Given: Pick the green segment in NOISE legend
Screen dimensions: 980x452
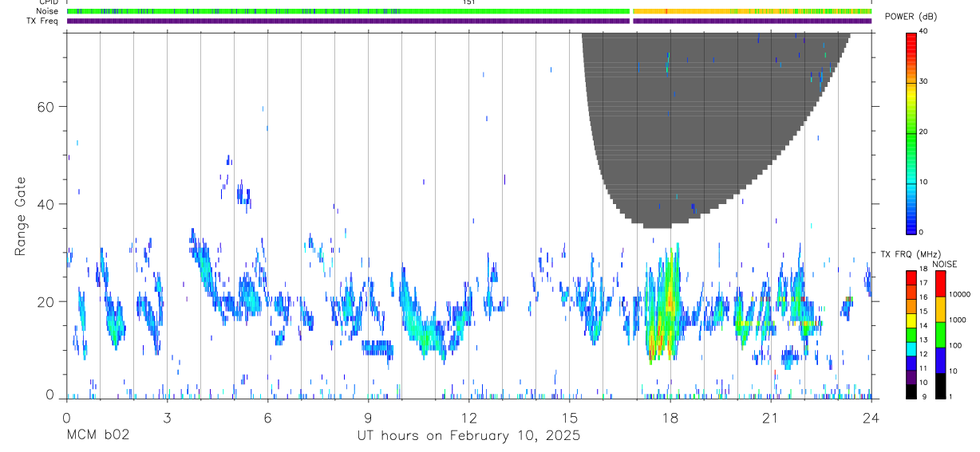Looking at the screenshot, I should [x=940, y=335].
